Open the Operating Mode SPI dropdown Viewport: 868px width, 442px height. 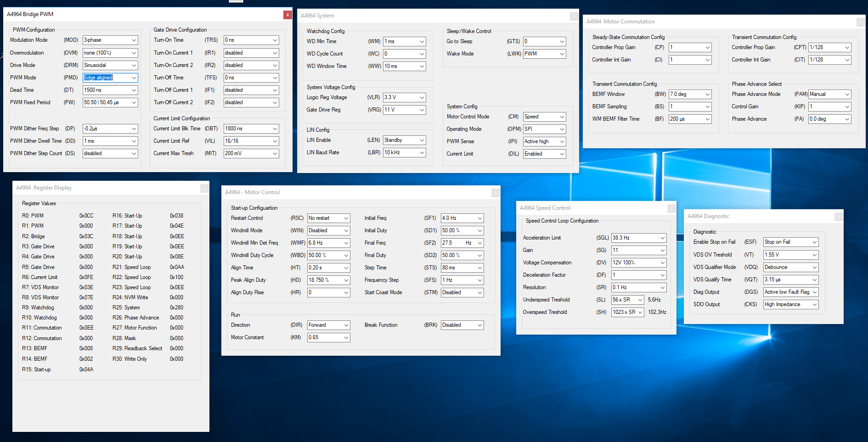coord(545,129)
